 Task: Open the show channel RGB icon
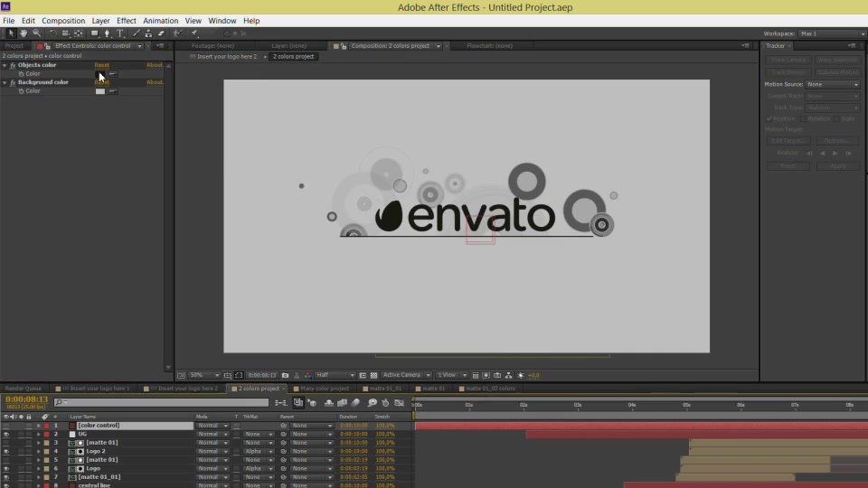point(307,375)
